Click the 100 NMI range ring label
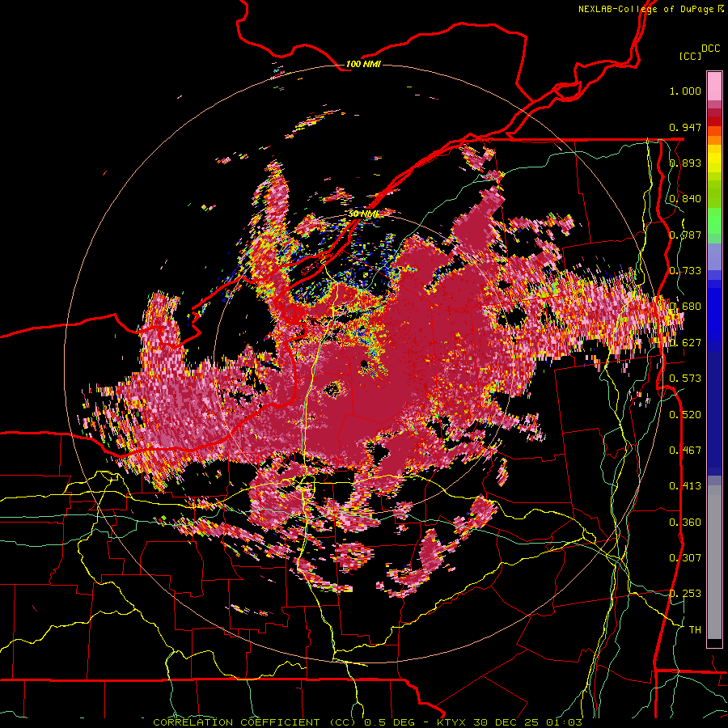 click(363, 64)
